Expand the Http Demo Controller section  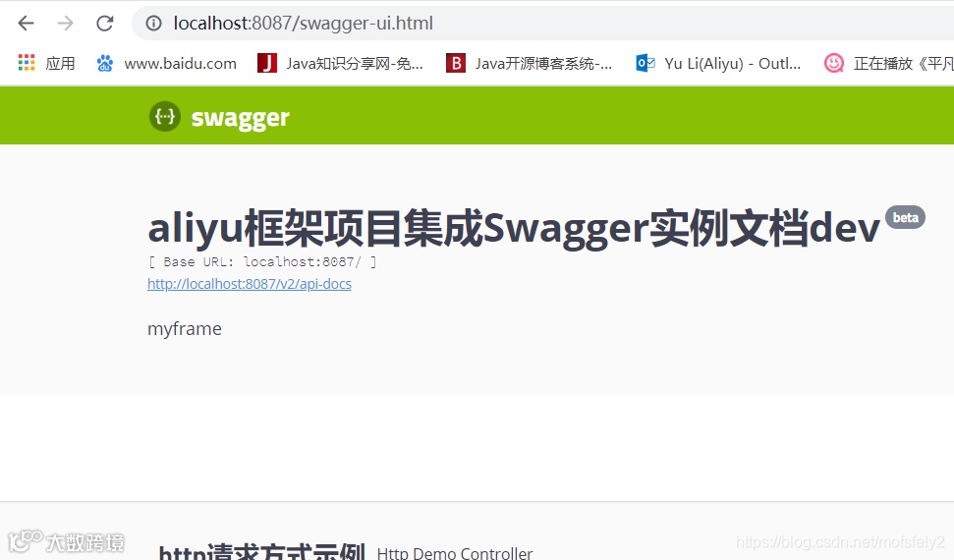(x=455, y=553)
